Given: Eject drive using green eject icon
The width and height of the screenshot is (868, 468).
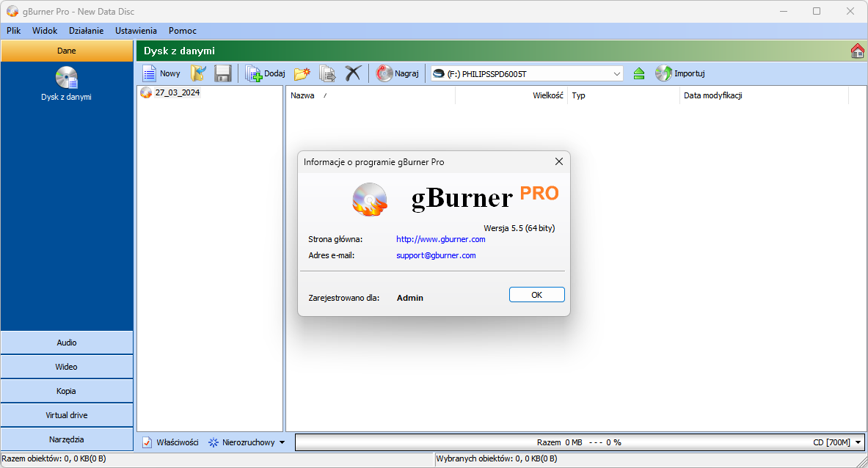Looking at the screenshot, I should (639, 73).
